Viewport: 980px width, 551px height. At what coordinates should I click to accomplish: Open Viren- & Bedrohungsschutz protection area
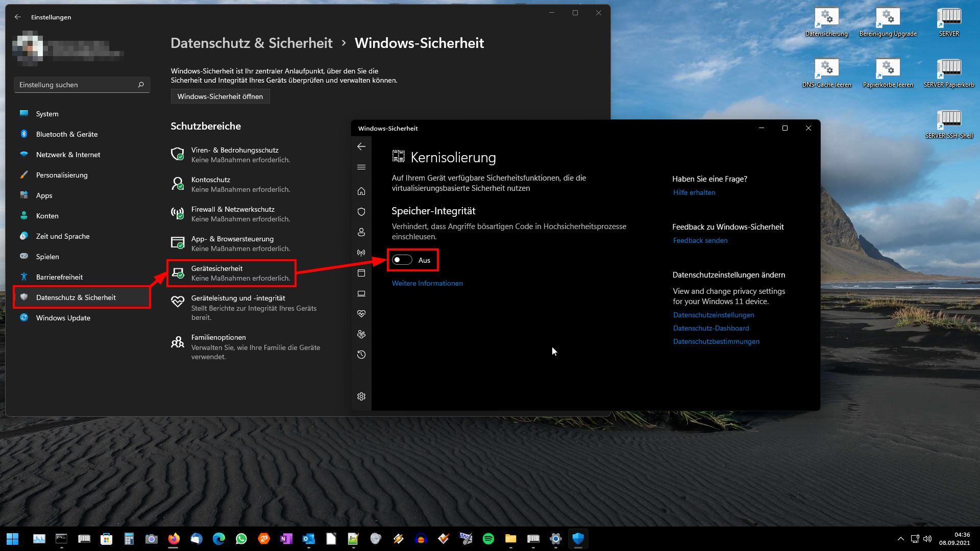click(231, 155)
